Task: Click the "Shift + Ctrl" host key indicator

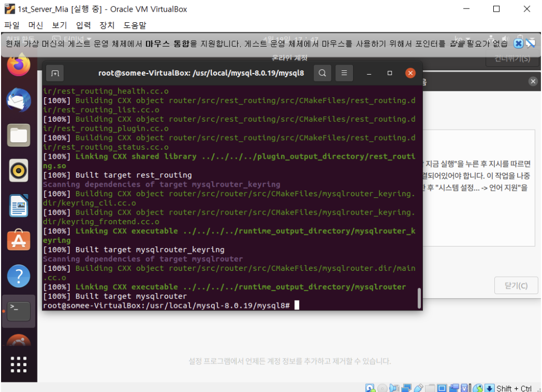Action: click(514, 388)
